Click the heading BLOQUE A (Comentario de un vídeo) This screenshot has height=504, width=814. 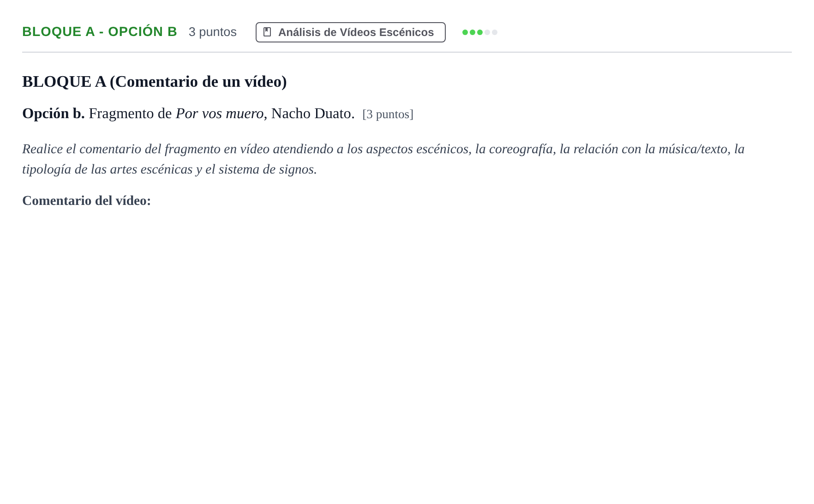click(x=155, y=82)
